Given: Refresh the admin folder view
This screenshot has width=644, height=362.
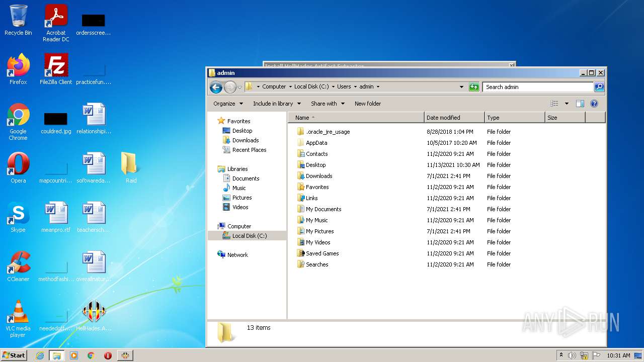Looking at the screenshot, I should pos(474,87).
